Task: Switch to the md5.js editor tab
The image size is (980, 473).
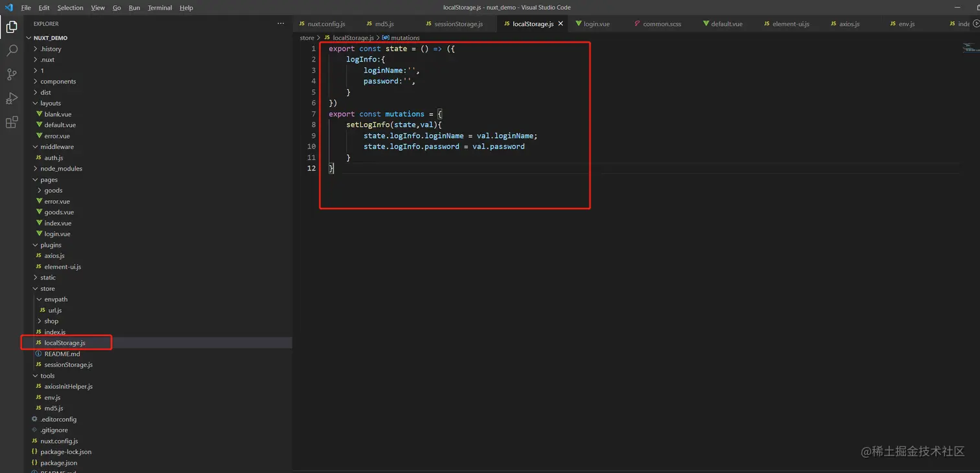Action: (x=384, y=24)
